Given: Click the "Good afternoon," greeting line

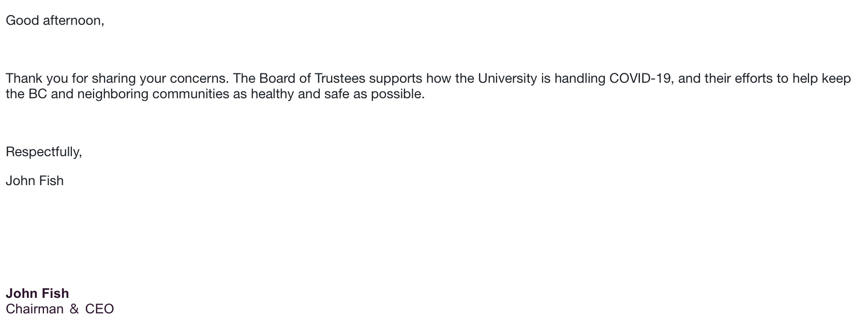Looking at the screenshot, I should click(55, 21).
